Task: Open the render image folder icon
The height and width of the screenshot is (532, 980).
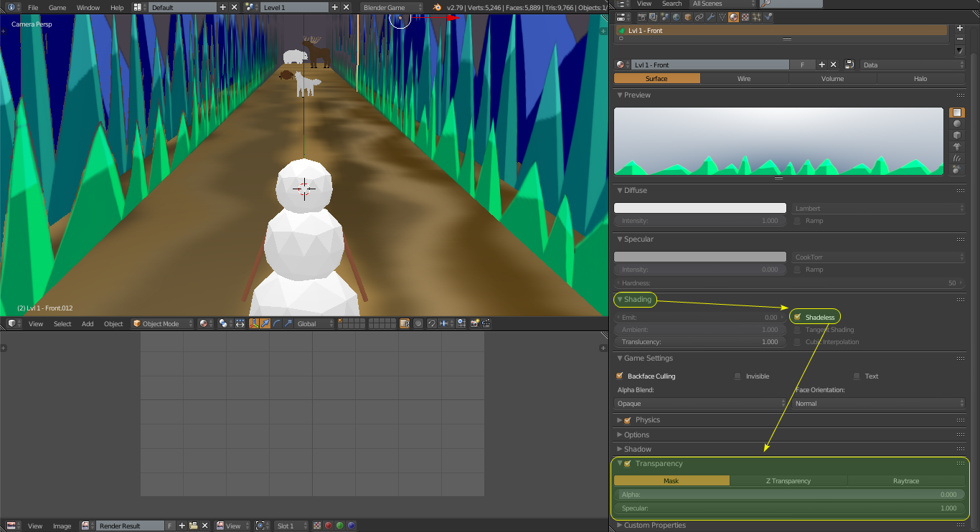Action: (x=193, y=526)
